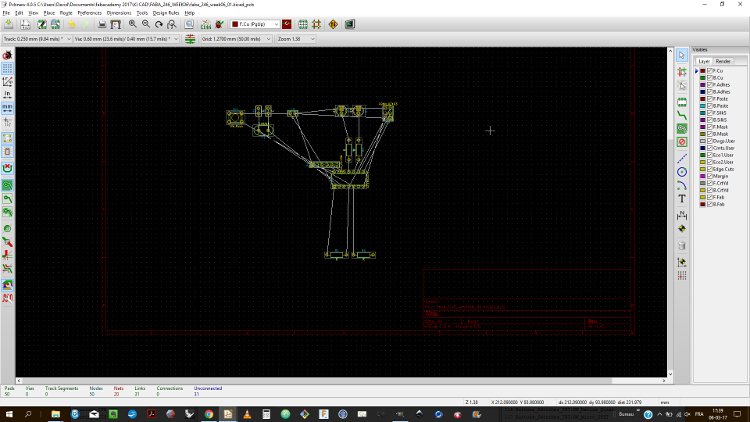
Task: Toggle the ratsnest visibility icon
Action: click(8, 138)
